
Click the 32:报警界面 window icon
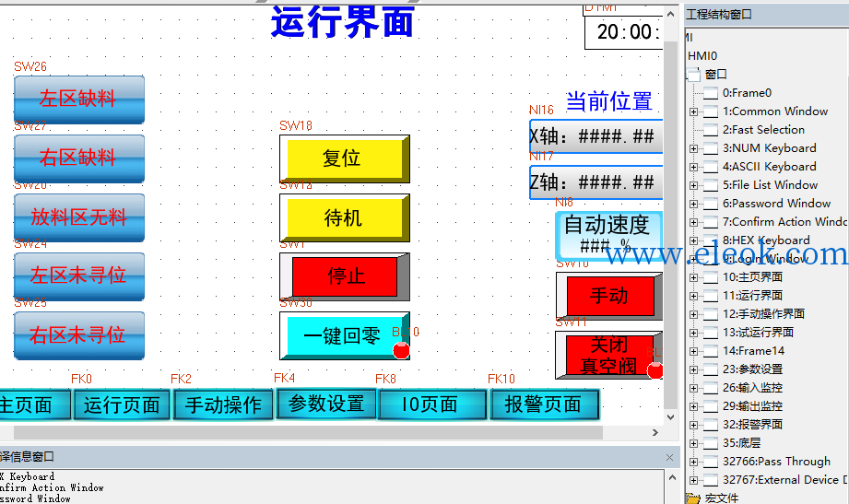tap(711, 425)
